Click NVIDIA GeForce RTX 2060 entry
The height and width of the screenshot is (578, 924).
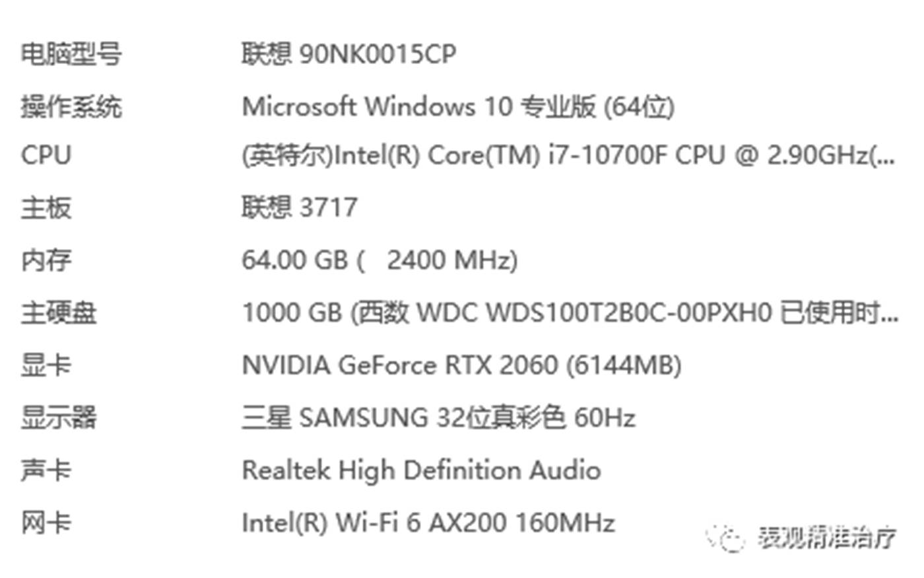click(461, 365)
